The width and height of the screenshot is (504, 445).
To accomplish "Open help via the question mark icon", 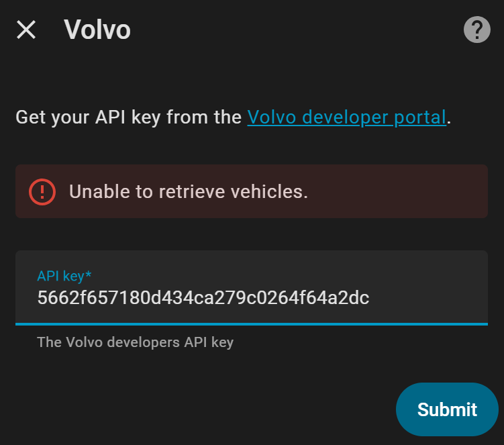I will tap(476, 30).
